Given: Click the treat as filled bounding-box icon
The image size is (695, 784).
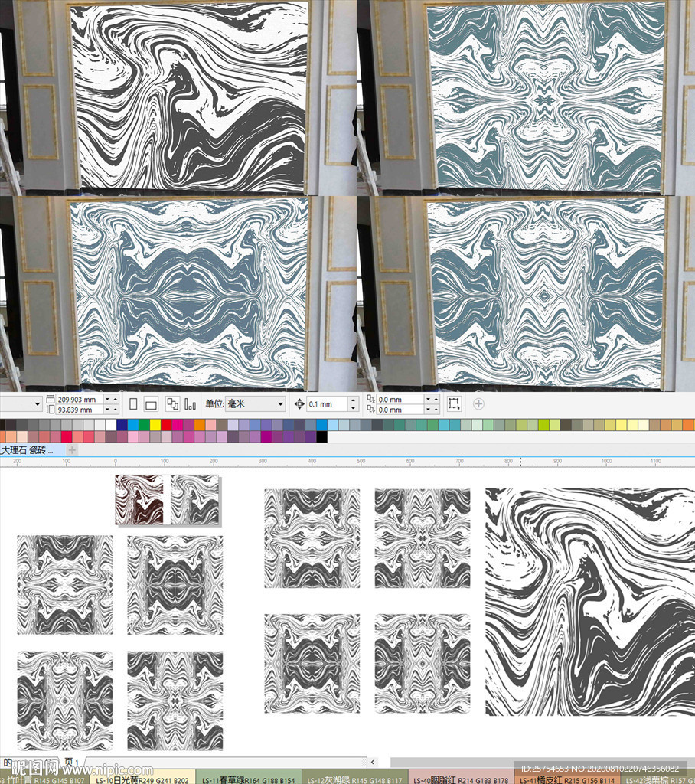Looking at the screenshot, I should click(454, 403).
